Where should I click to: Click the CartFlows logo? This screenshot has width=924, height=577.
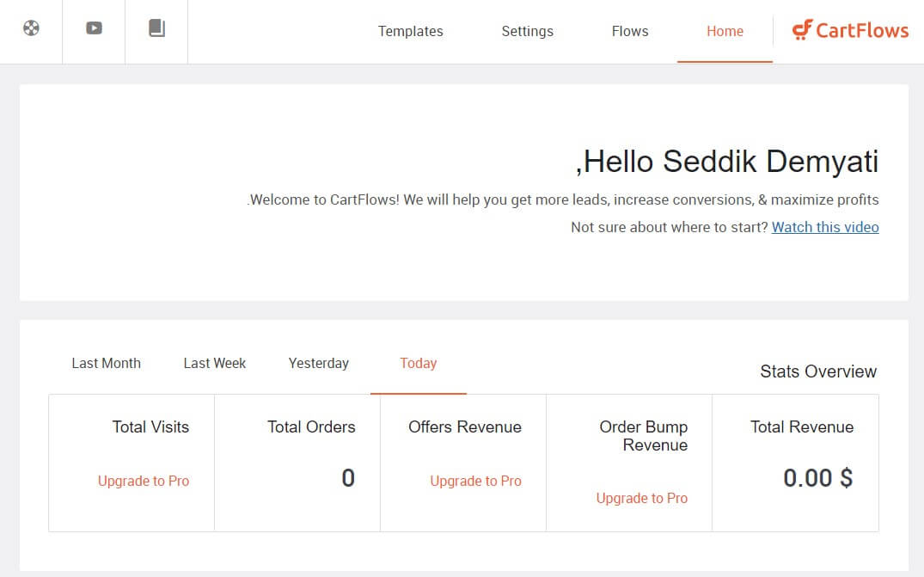(x=850, y=29)
